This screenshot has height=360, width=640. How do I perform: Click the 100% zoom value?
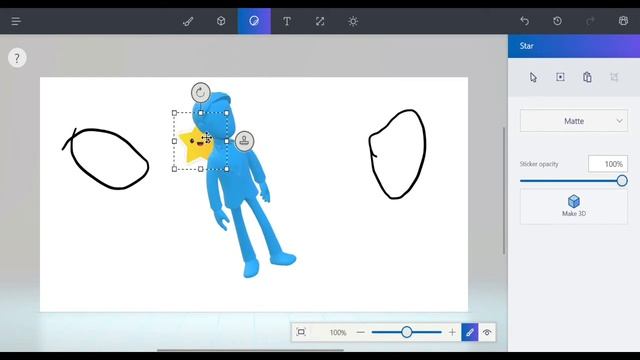pyautogui.click(x=338, y=333)
